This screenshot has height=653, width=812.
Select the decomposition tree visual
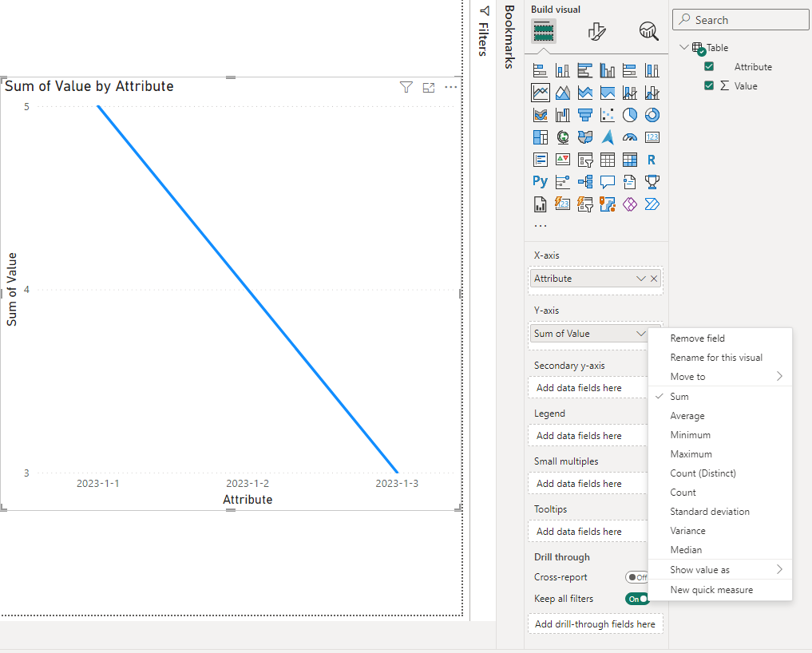pyautogui.click(x=584, y=182)
